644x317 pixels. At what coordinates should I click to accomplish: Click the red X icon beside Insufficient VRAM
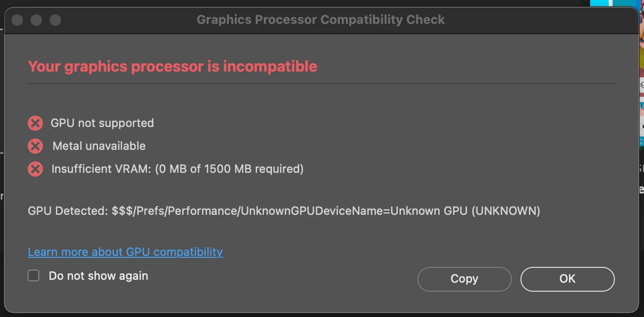pos(35,169)
